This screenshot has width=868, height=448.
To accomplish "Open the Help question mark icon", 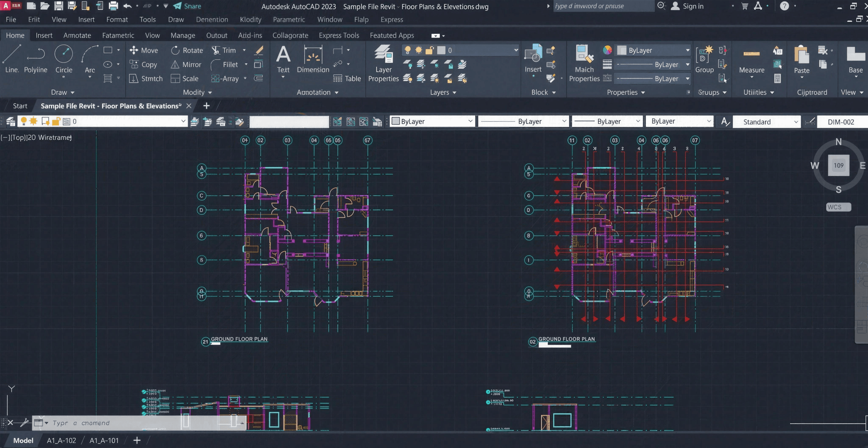I will [784, 6].
